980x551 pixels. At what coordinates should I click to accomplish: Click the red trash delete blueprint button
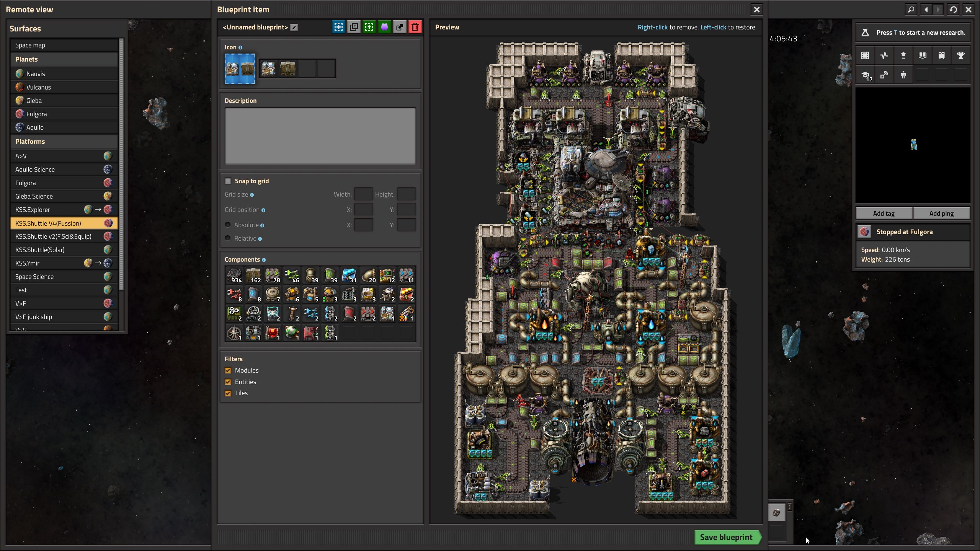415,27
